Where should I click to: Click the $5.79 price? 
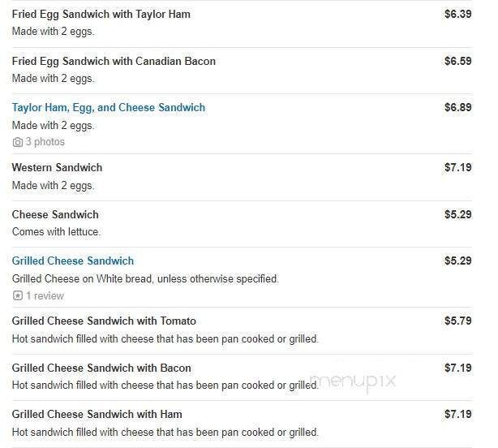[458, 321]
